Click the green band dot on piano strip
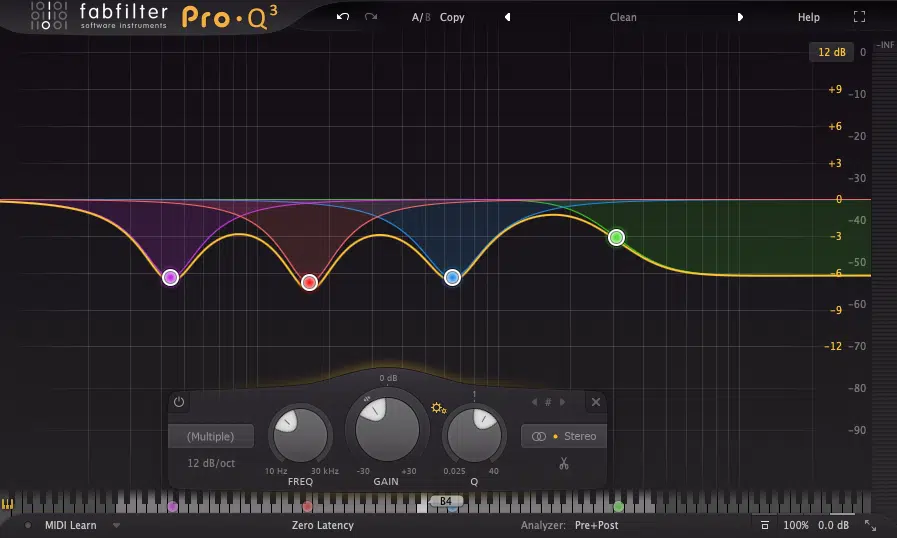This screenshot has height=538, width=897. click(x=618, y=507)
